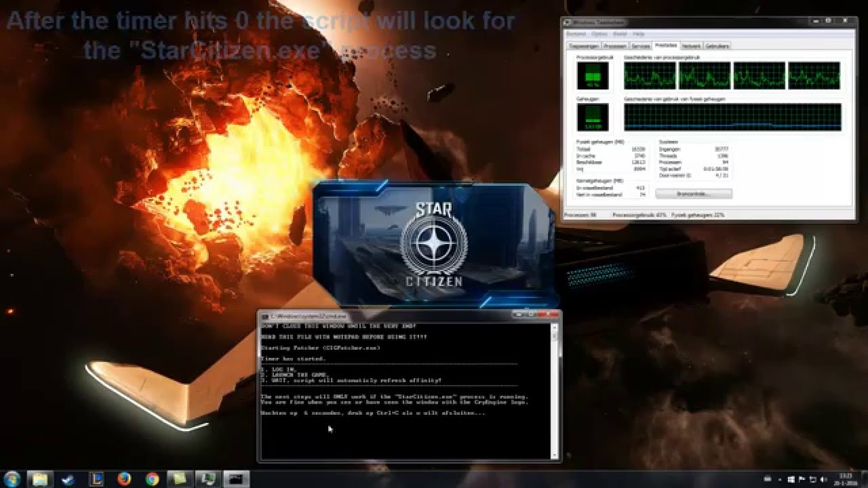Image resolution: width=868 pixels, height=488 pixels.
Task: Select the Prestaties tab
Action: pyautogui.click(x=666, y=45)
